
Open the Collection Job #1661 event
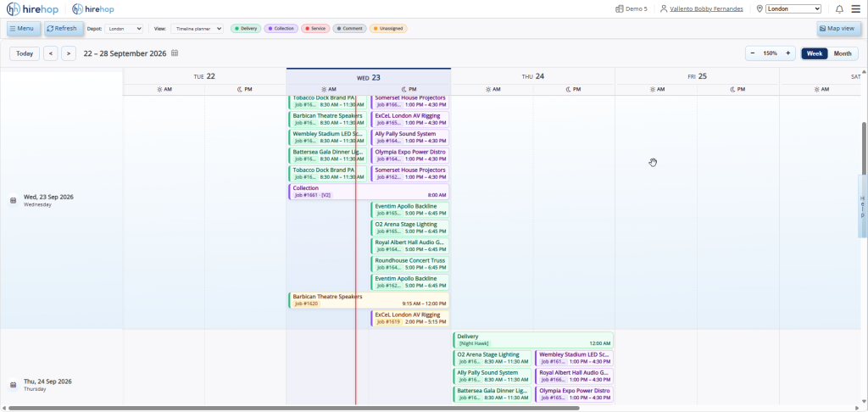(x=369, y=192)
